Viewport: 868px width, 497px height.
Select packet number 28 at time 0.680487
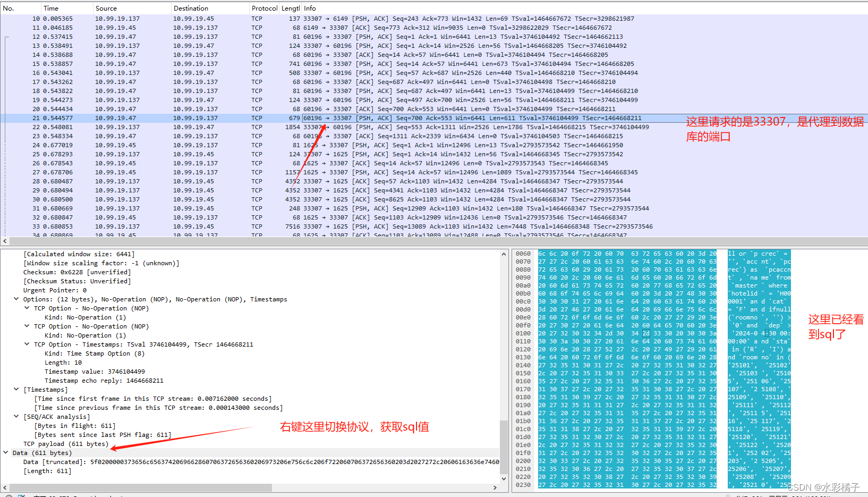click(434, 181)
